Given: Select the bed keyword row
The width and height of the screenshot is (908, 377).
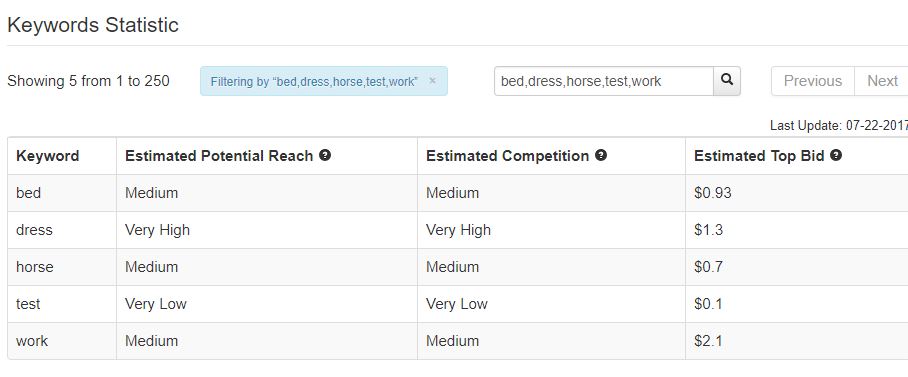Looking at the screenshot, I should point(457,193).
